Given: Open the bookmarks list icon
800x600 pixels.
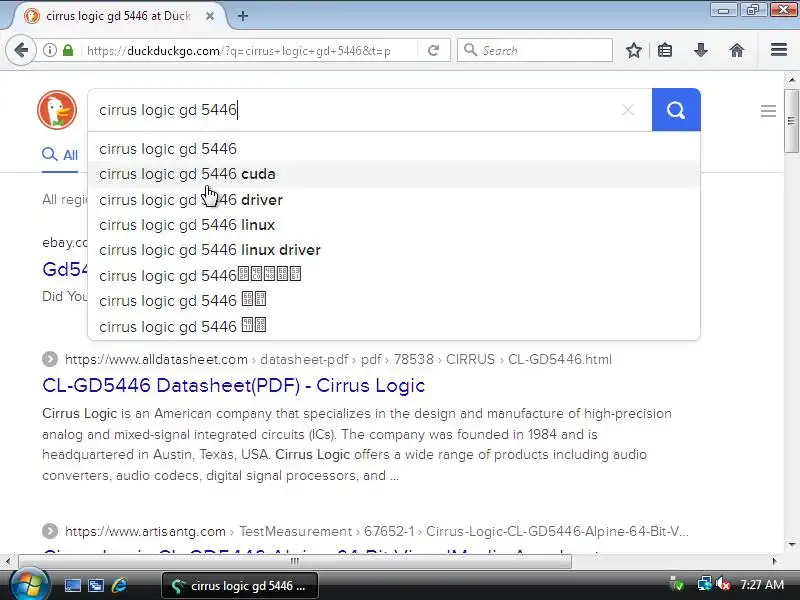Looking at the screenshot, I should tap(665, 50).
